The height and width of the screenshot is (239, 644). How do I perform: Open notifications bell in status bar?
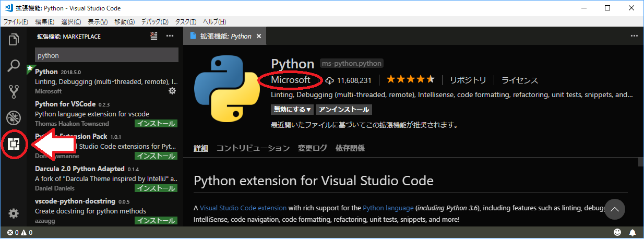(633, 232)
